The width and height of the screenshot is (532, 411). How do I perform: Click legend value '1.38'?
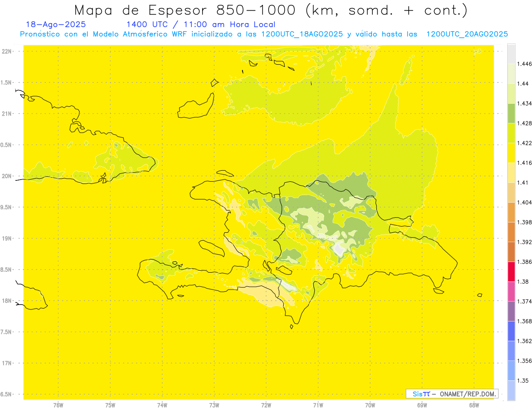click(x=523, y=282)
